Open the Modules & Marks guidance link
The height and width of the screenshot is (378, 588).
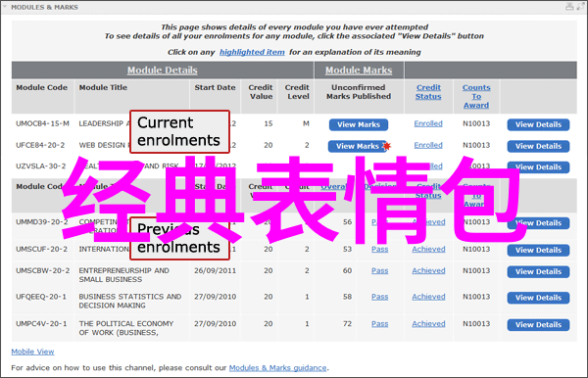(x=278, y=368)
